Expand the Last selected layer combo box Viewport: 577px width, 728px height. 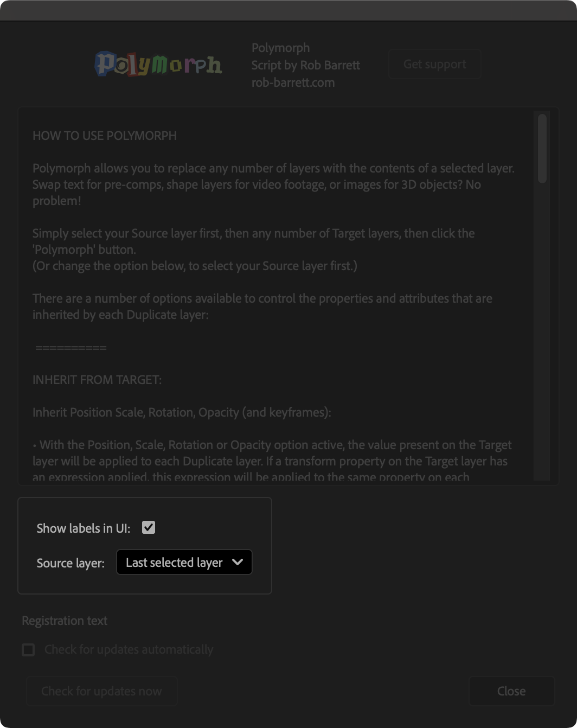(x=184, y=562)
